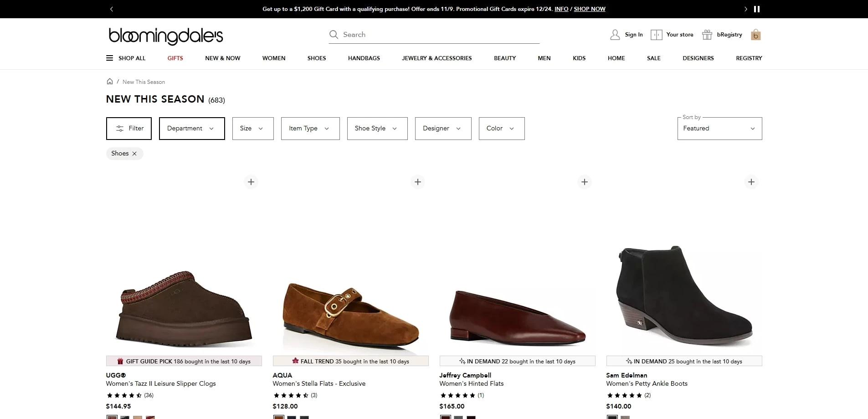
Task: Open the Shoe Style filter dropdown
Action: tap(377, 128)
